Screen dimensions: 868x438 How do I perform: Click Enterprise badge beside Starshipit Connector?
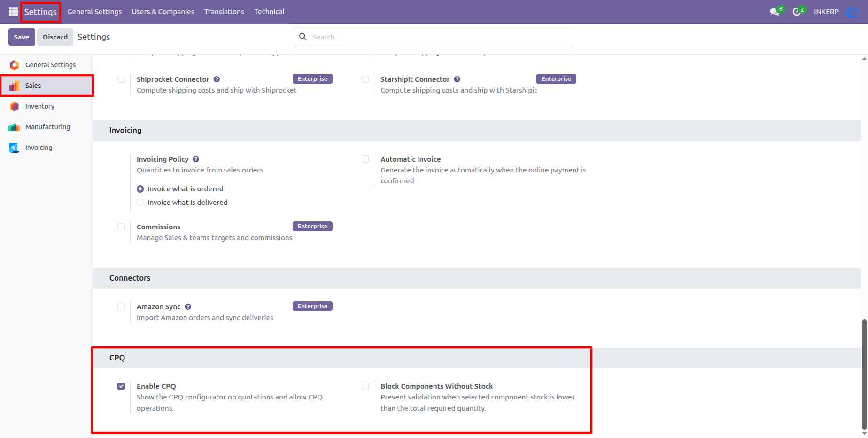556,79
